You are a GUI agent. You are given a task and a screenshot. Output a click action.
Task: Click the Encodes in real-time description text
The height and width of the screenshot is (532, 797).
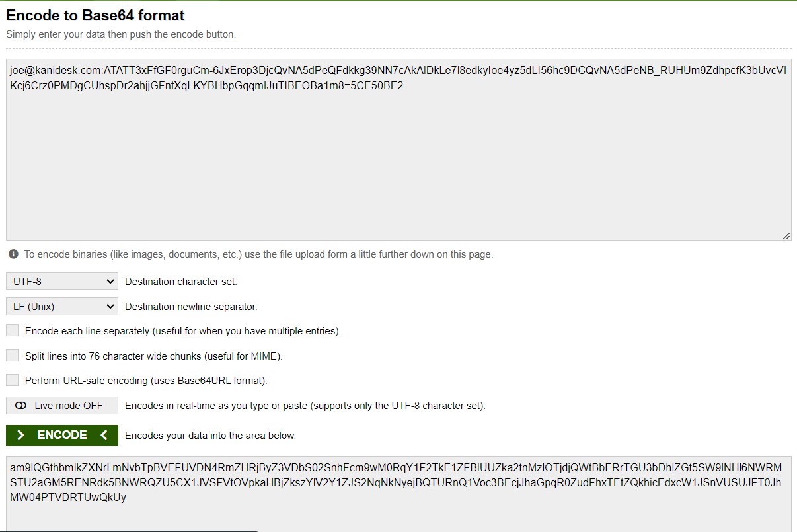[x=305, y=406]
